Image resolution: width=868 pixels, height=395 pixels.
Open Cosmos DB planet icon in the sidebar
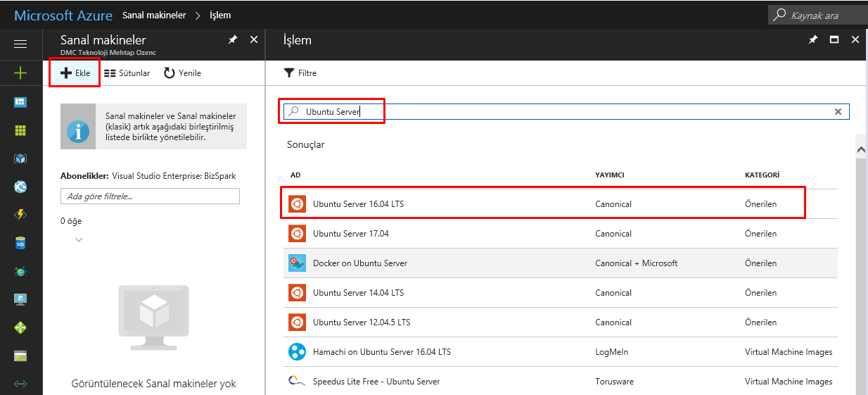(x=20, y=271)
